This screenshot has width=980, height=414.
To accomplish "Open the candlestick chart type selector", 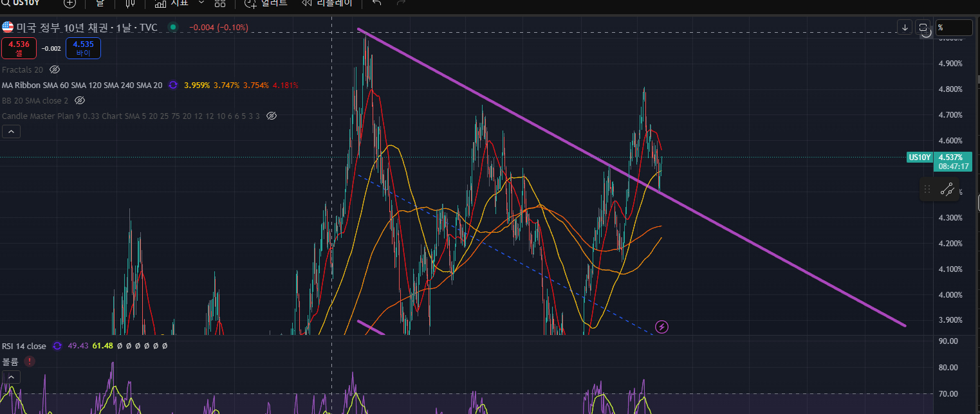I will coord(130,3).
